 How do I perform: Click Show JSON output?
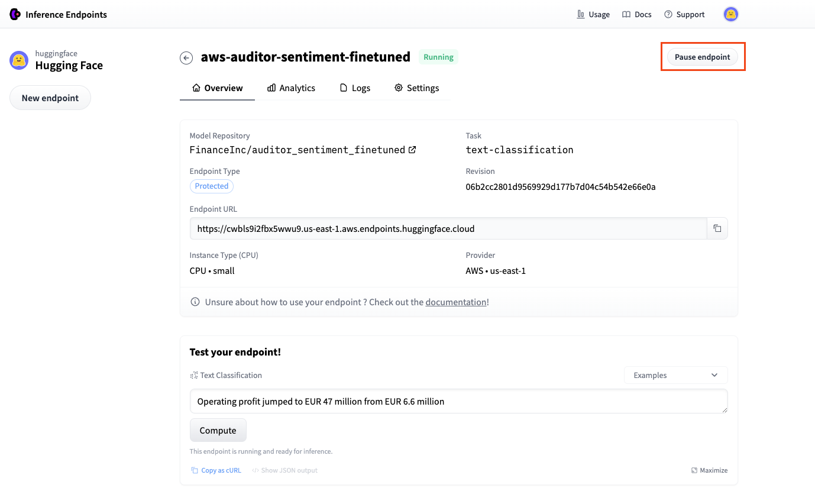[x=284, y=471]
